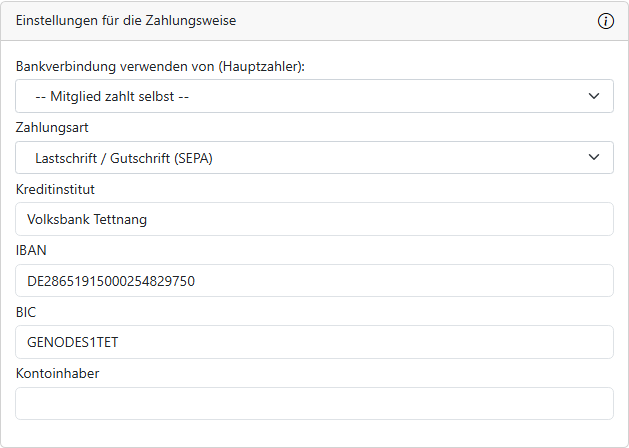Place cursor on the DE28651915000254829750 value

click(111, 281)
